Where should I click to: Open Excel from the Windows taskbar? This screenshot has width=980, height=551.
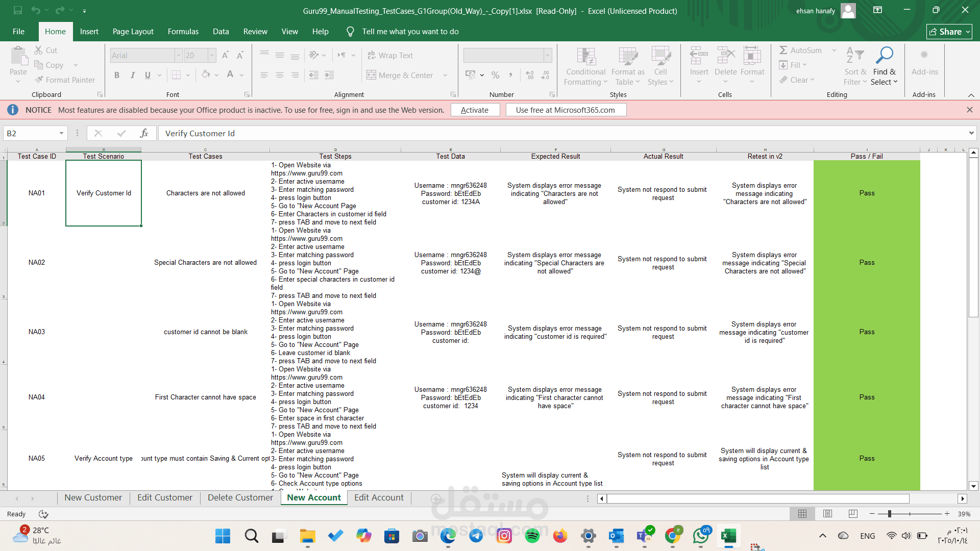pos(728,536)
